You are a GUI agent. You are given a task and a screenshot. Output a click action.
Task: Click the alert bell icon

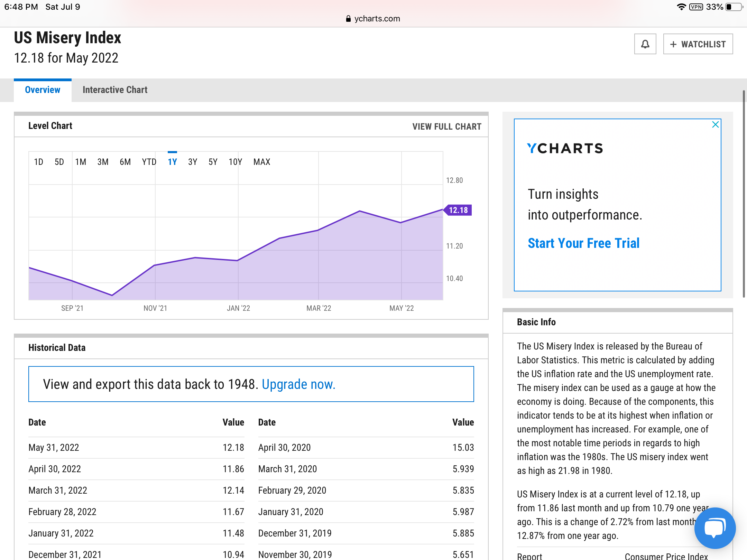(645, 44)
